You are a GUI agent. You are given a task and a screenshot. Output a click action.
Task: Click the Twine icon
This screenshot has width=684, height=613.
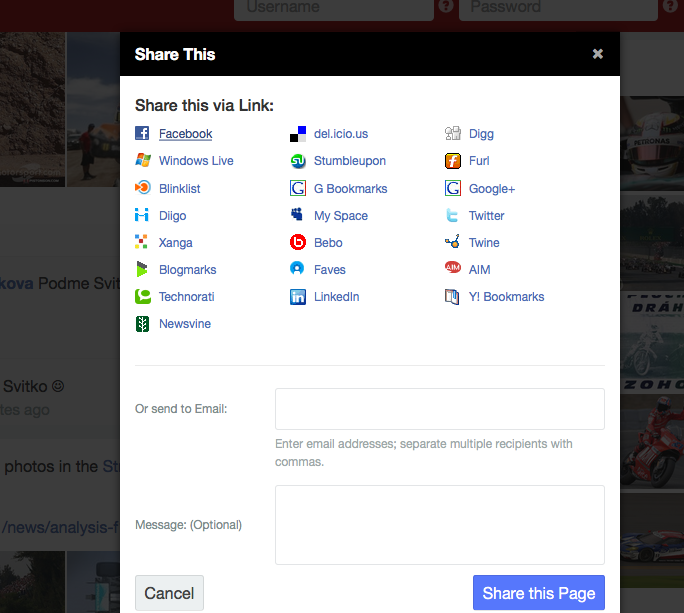tap(452, 241)
